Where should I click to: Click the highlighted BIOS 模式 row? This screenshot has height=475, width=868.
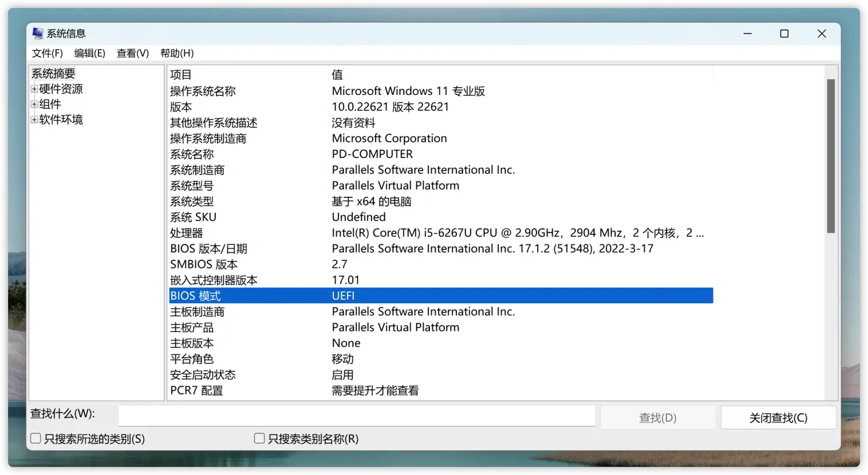point(441,296)
